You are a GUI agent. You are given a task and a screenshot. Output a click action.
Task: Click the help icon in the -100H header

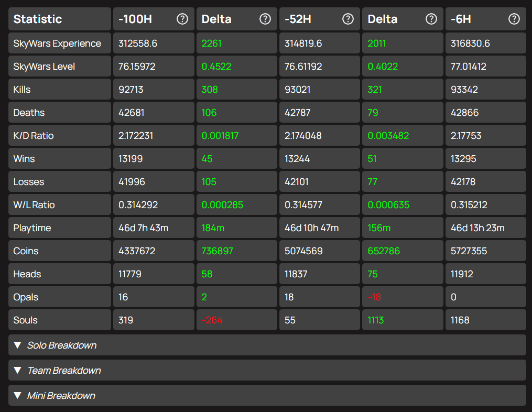coord(182,19)
